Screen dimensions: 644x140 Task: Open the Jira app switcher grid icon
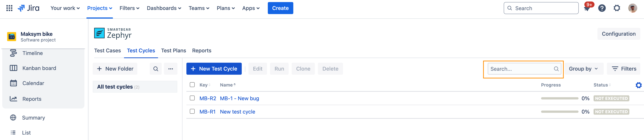(9, 8)
